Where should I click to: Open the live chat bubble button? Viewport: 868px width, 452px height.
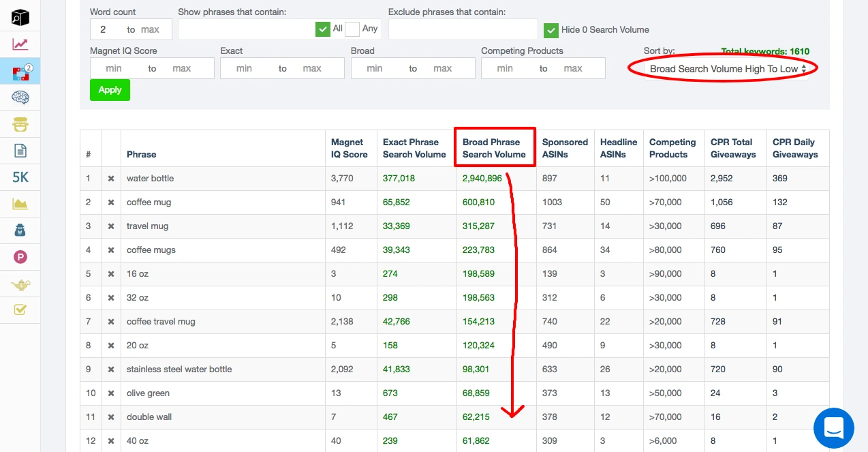tap(833, 428)
